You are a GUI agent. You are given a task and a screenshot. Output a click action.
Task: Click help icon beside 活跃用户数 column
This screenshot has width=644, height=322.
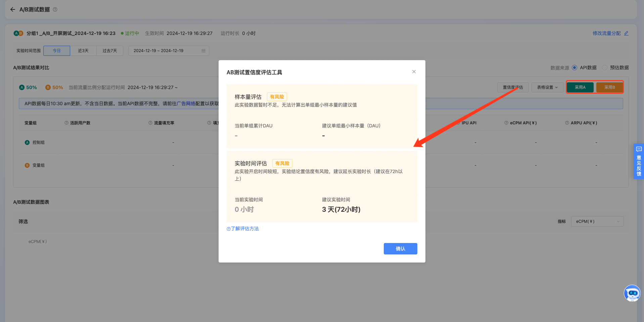point(66,123)
